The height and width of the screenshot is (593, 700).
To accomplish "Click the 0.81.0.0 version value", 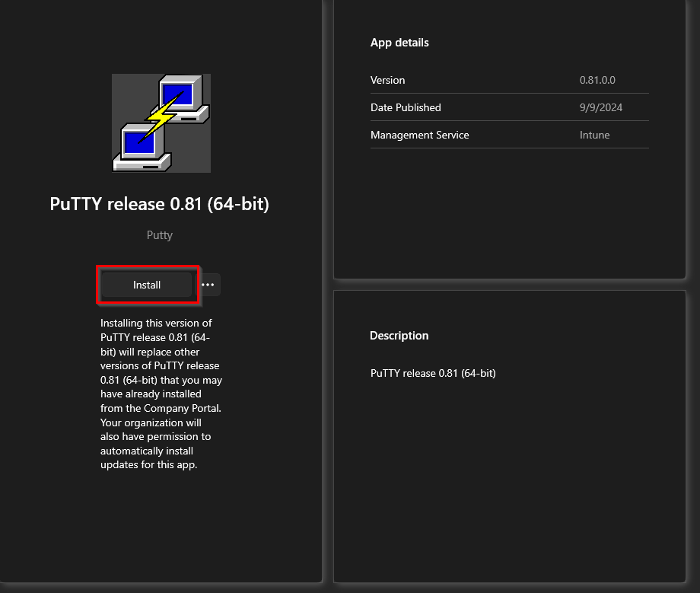I will pos(597,80).
